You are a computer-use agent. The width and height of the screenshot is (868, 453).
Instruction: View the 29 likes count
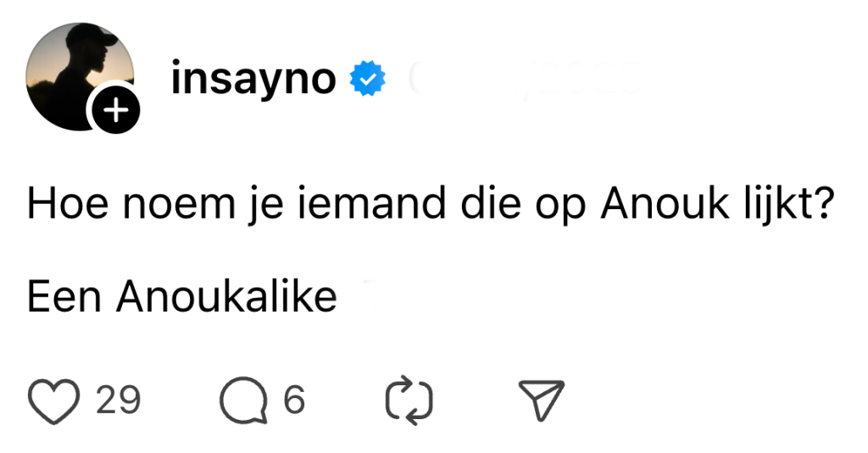pos(118,400)
